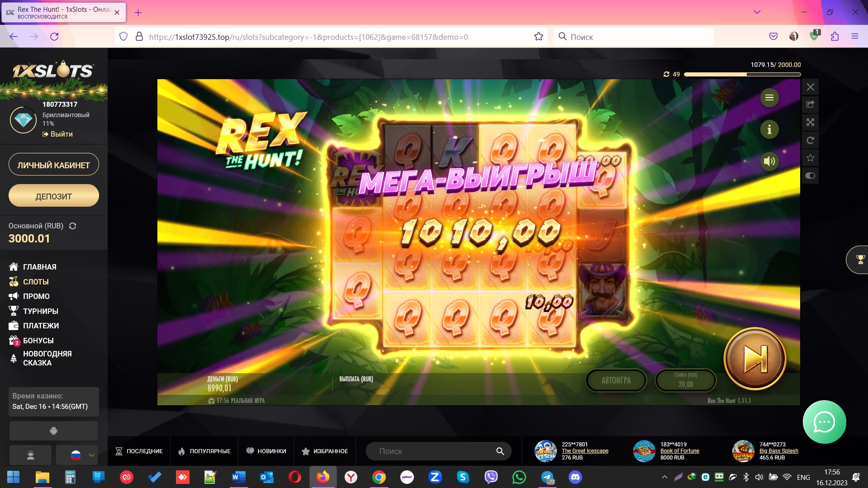Open the game hamburger menu
Viewport: 868px width, 488px height.
tap(769, 98)
